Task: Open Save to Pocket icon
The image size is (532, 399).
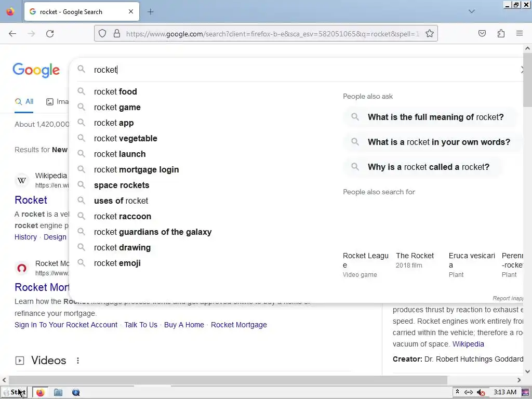Action: (482, 34)
